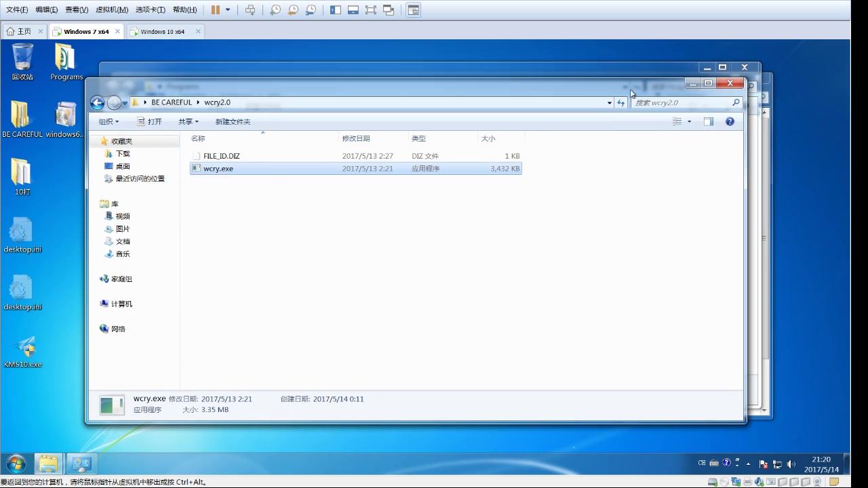Click 新建文件夹 button
This screenshot has width=868, height=488.
click(233, 122)
